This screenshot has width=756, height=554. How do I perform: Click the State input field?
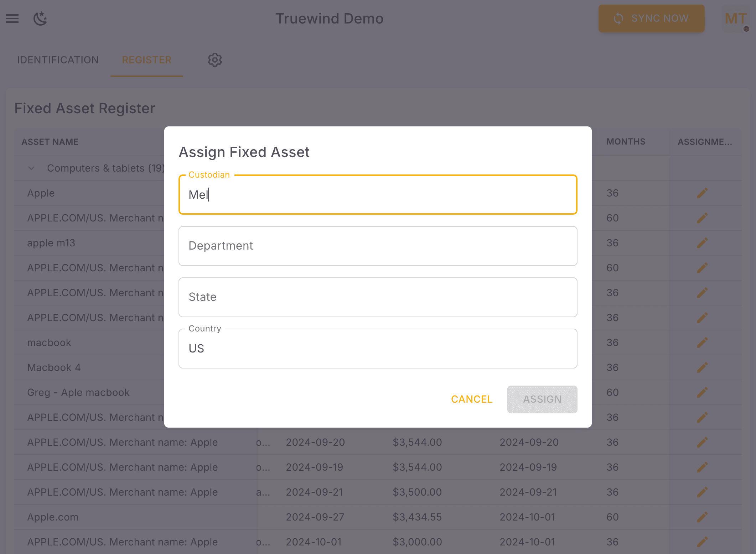pyautogui.click(x=378, y=297)
